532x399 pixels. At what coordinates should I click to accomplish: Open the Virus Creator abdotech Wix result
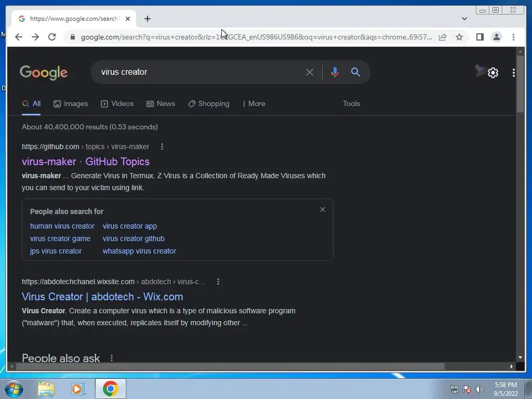pos(102,297)
